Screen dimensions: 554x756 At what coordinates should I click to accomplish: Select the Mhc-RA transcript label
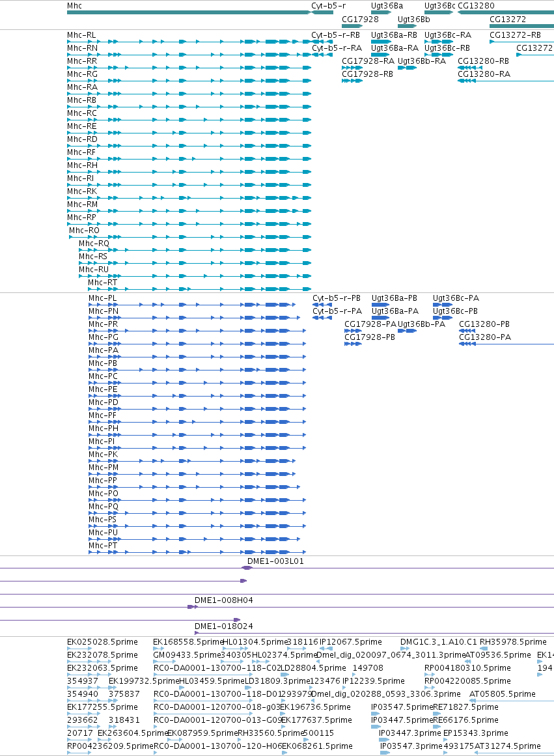[x=83, y=87]
